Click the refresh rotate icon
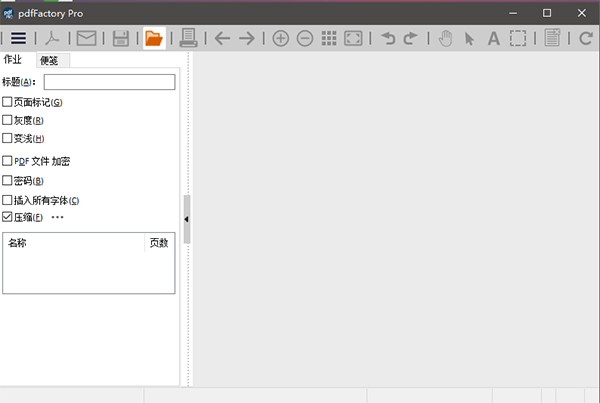Viewport: 600px width, 403px height. coord(586,38)
